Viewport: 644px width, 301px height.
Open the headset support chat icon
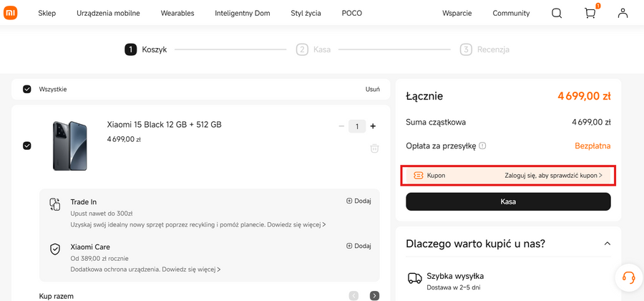point(629,277)
